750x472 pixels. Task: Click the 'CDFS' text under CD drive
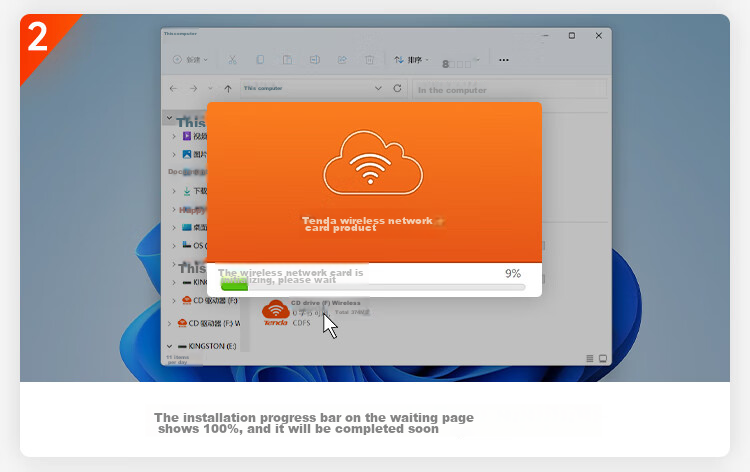[x=301, y=323]
